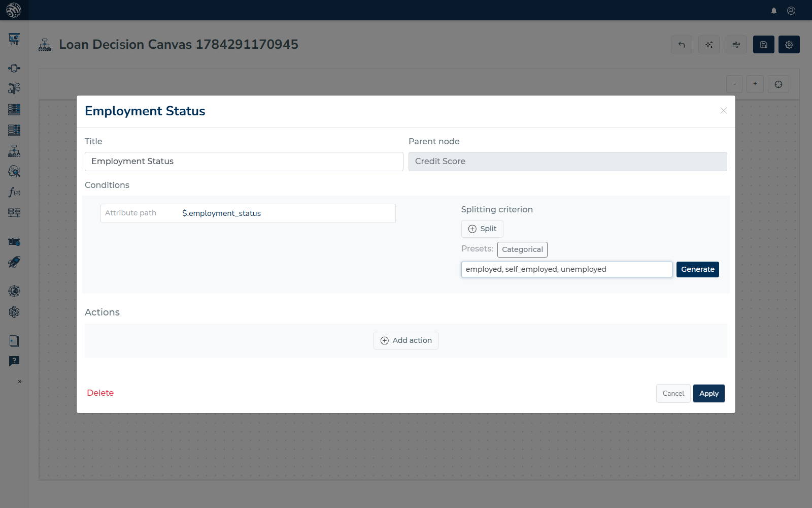Click the categories values input field

click(567, 269)
